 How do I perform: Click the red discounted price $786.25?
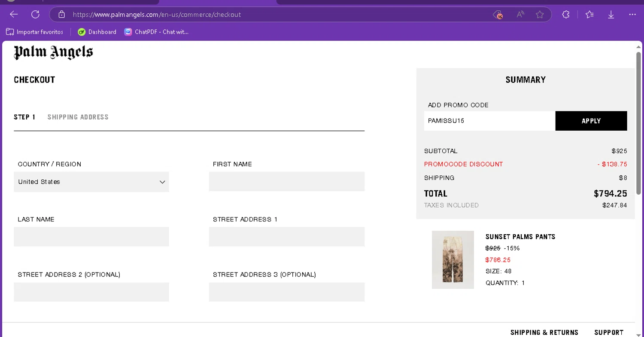pyautogui.click(x=498, y=260)
